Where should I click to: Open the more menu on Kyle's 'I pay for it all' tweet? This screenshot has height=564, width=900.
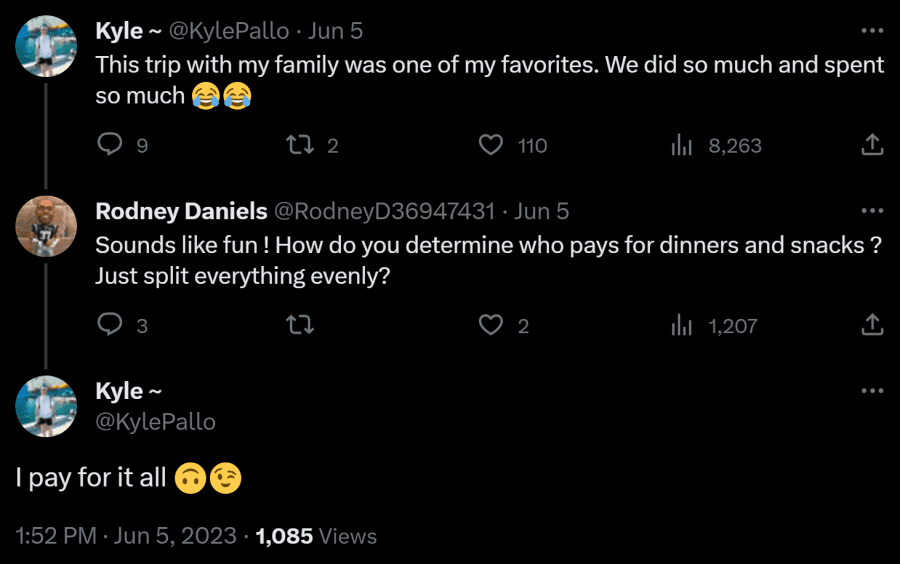tap(872, 391)
